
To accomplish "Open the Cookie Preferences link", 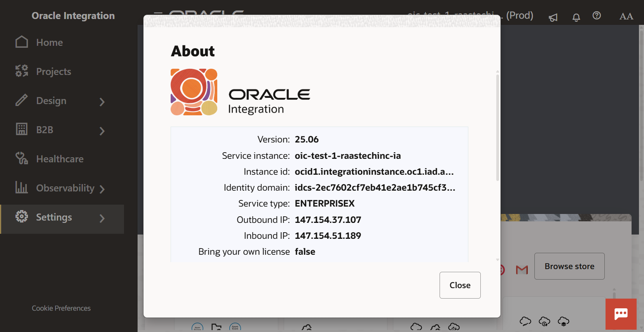I will point(61,308).
